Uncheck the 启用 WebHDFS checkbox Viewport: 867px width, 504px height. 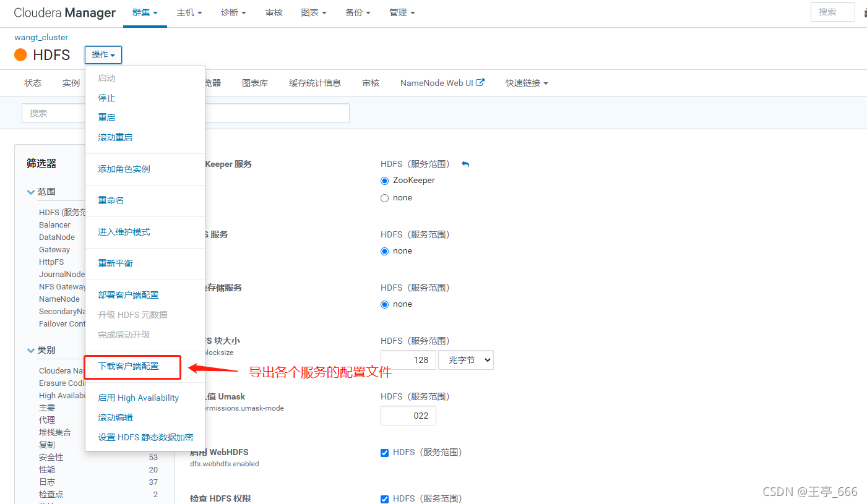tap(384, 452)
